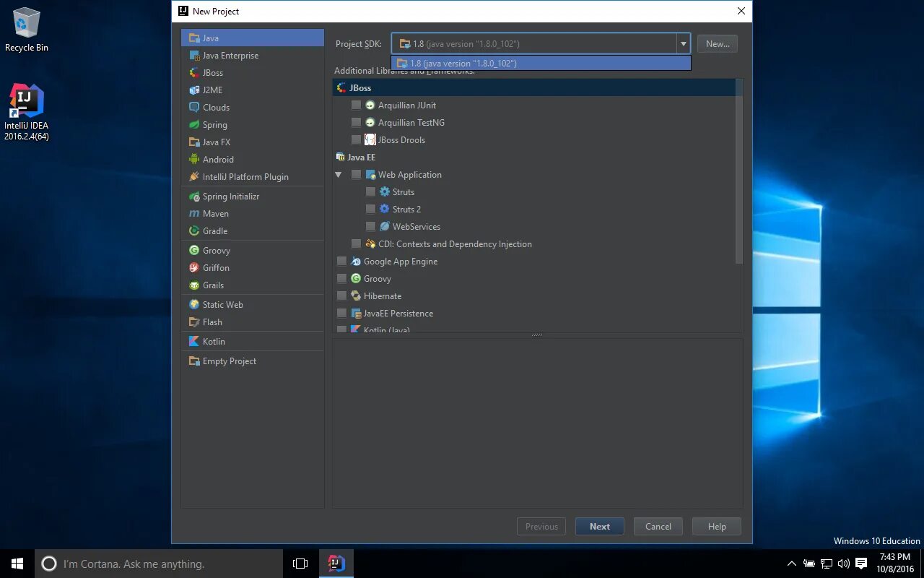Screen dimensions: 924x578
Task: Click the battery icon in system tray
Action: (809, 564)
